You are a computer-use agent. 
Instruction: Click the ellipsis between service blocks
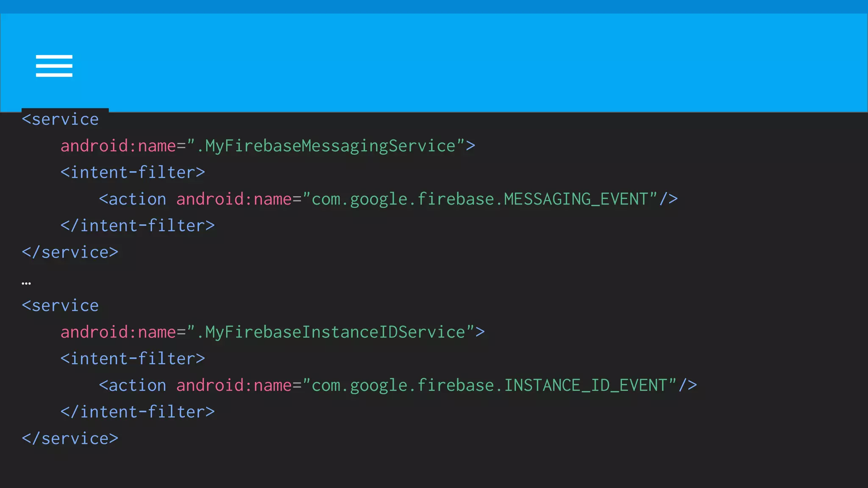[26, 283]
